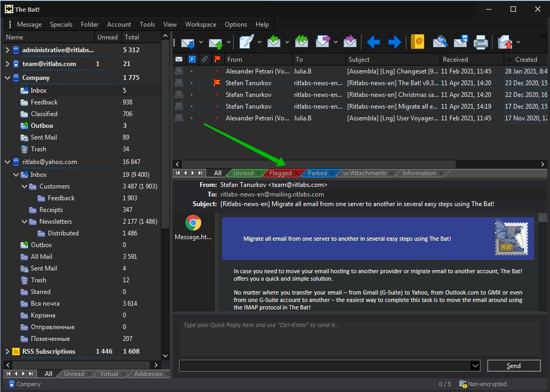Image resolution: width=550 pixels, height=392 pixels.
Task: Close the w/Attachments tab
Action: (391, 173)
